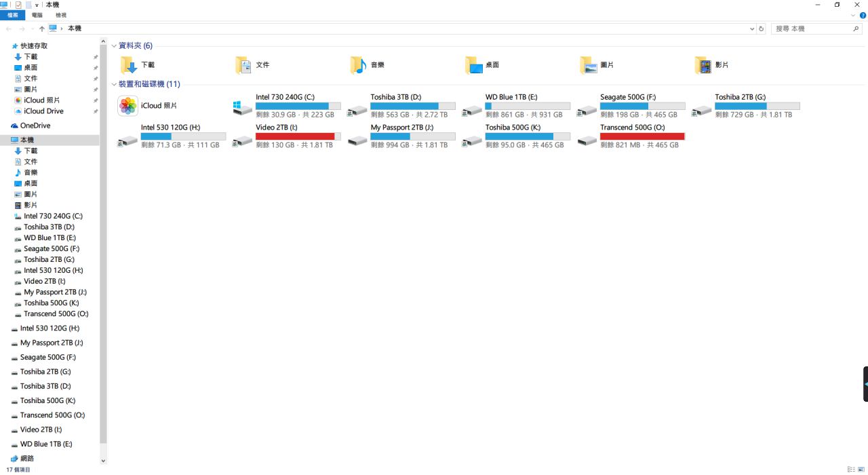Select 網路 in the navigation pane
The width and height of the screenshot is (868, 475).
(x=27, y=459)
